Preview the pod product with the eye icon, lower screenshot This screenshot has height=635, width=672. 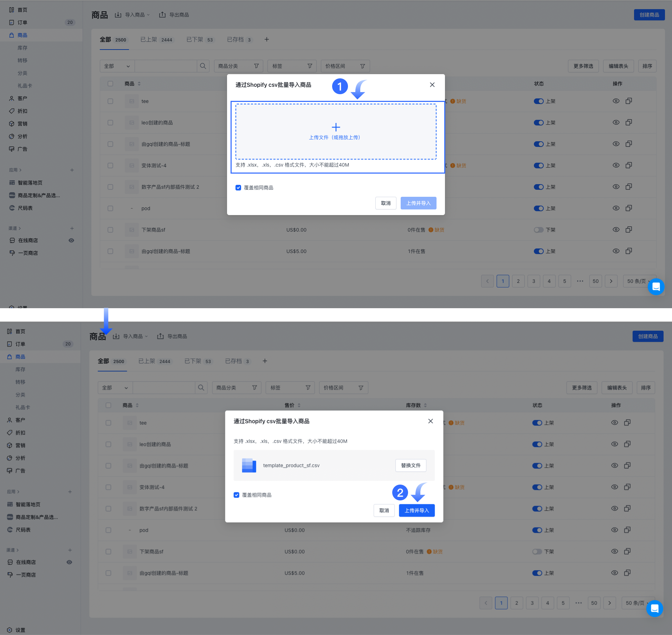click(x=615, y=530)
